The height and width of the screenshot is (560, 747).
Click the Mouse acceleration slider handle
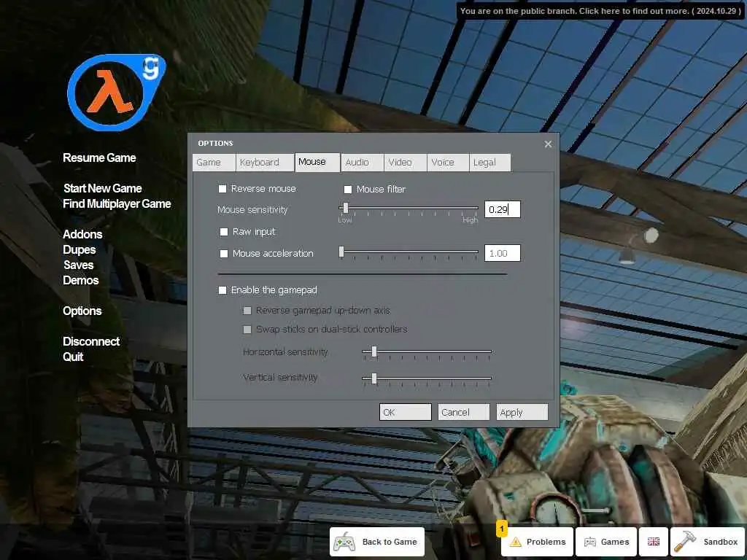click(x=341, y=252)
